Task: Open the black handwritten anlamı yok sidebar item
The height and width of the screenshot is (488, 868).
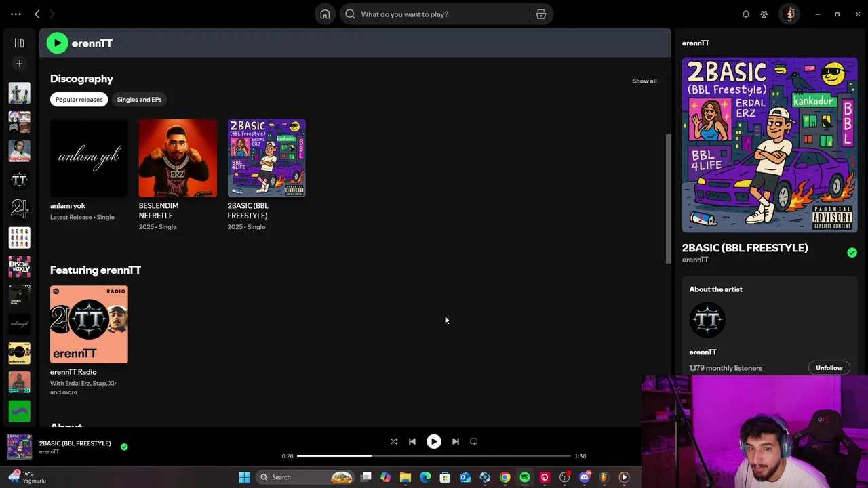Action: [19, 324]
